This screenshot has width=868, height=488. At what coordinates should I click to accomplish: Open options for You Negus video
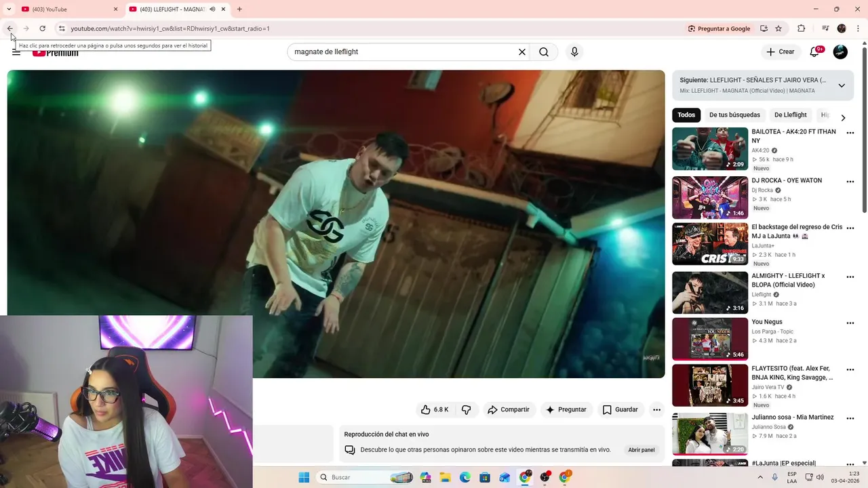(850, 323)
